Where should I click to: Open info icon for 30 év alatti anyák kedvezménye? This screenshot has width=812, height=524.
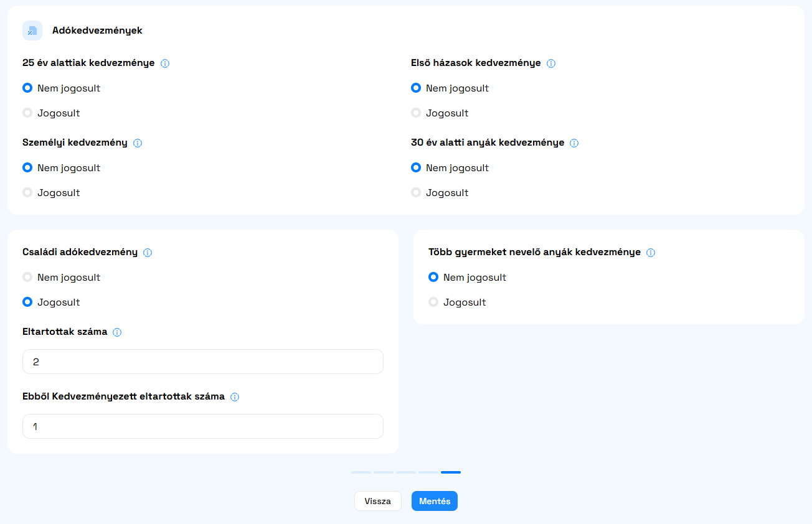(574, 143)
